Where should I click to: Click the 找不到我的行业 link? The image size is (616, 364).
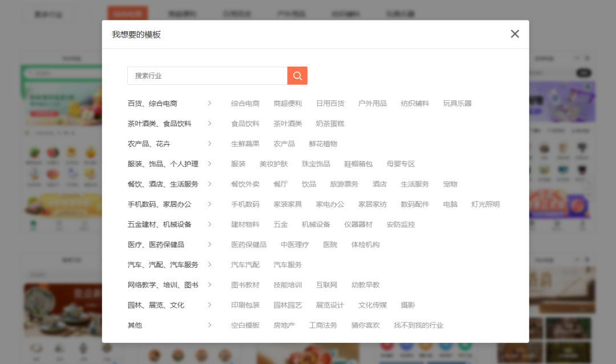coord(418,325)
